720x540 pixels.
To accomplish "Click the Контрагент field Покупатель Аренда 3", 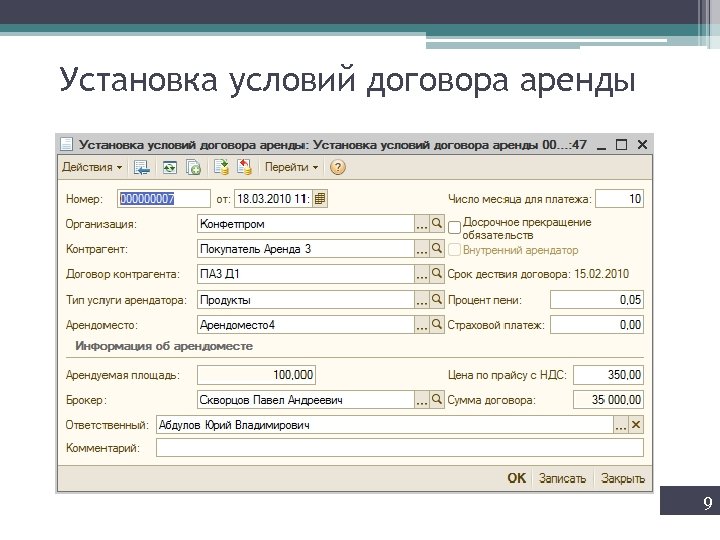I will [x=306, y=249].
